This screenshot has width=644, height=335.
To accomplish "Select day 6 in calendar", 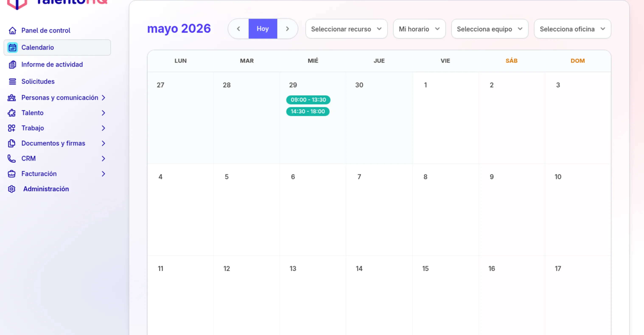I will (293, 177).
